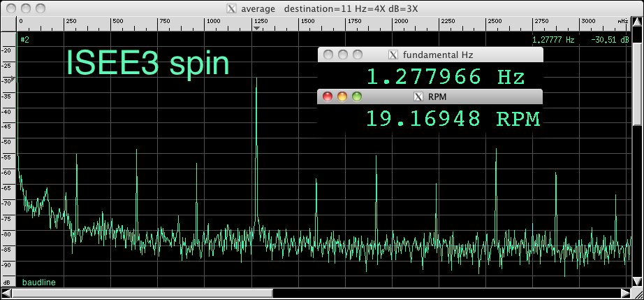The width and height of the screenshot is (644, 300).
Task: Click the resize grip in the window corner
Action: coord(637,293)
